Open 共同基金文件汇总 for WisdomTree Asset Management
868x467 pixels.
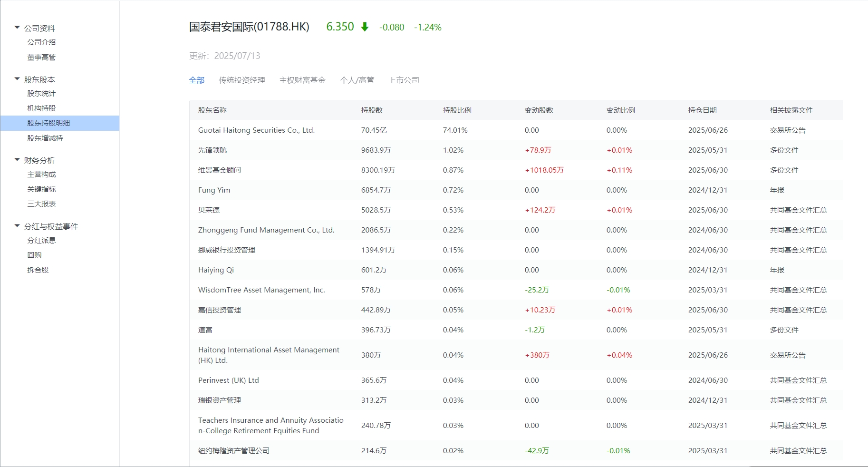pos(799,290)
